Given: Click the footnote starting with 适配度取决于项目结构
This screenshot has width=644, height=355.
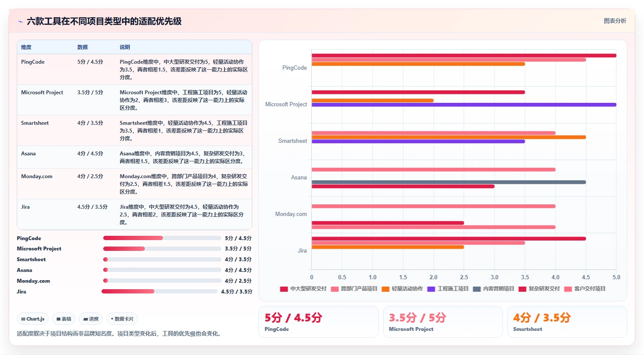Looking at the screenshot, I should click(x=120, y=333).
